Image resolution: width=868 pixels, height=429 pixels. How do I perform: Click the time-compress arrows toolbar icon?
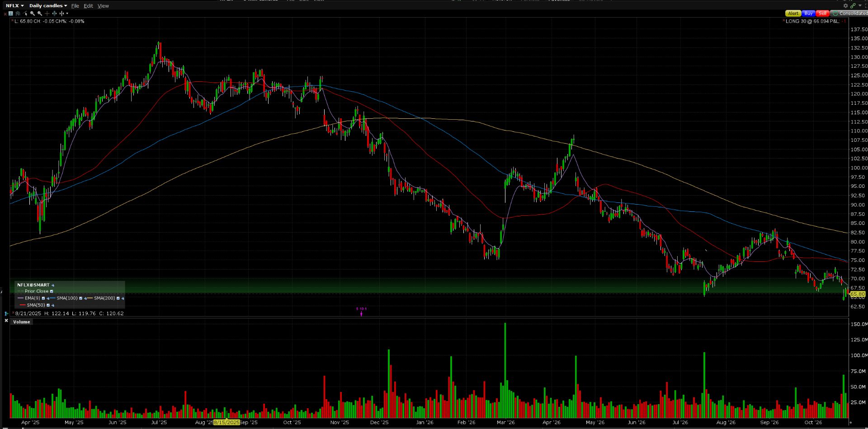point(61,14)
